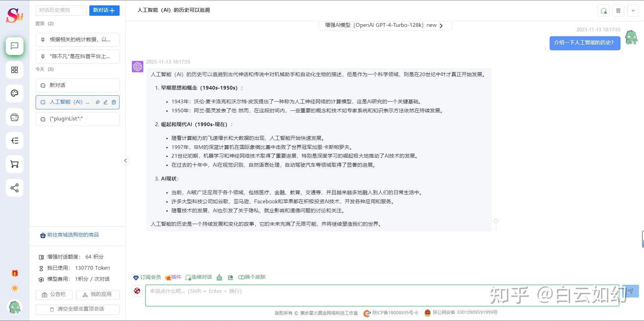The height and width of the screenshot is (321, 644).
Task: Click the export conversation arrow icon
Action: coord(230,277)
